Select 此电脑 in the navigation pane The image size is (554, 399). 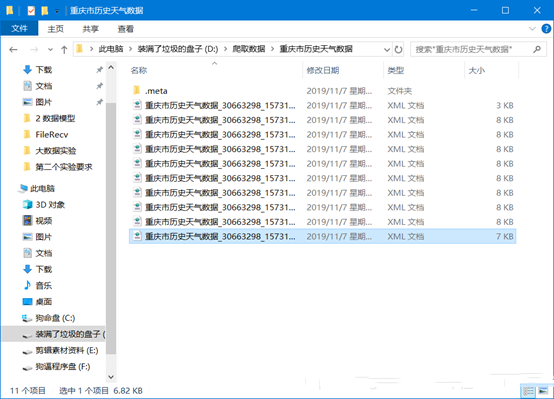click(42, 188)
